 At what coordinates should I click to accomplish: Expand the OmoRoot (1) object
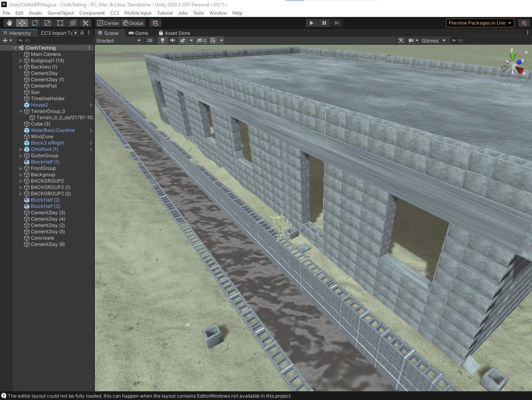(21, 149)
